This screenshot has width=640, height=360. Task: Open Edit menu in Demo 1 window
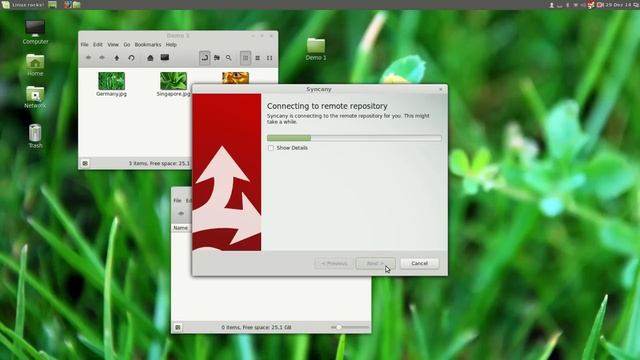[98, 44]
